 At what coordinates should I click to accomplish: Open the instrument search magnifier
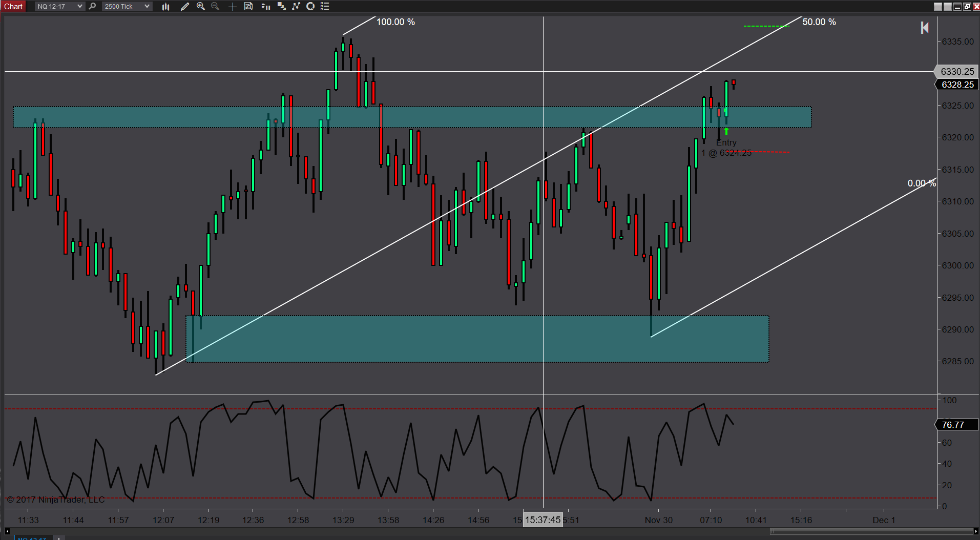[92, 6]
